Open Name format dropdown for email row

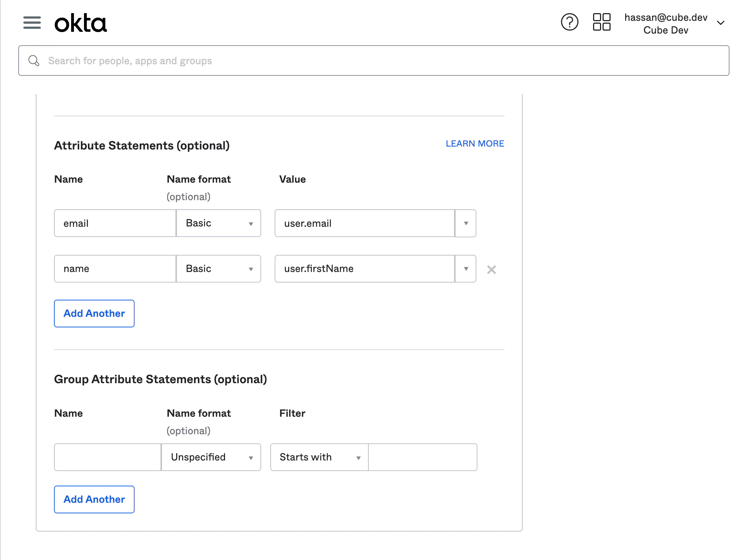coord(218,223)
